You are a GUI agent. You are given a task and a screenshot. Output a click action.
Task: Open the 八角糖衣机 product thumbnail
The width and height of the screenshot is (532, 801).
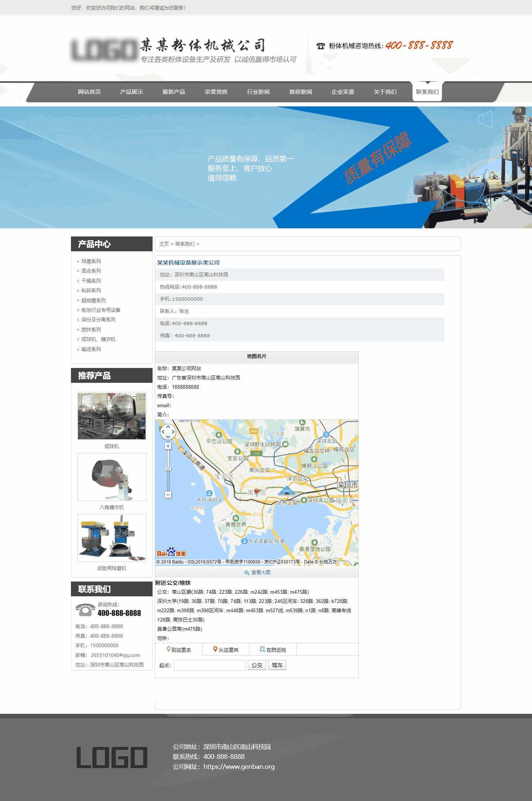tap(112, 477)
